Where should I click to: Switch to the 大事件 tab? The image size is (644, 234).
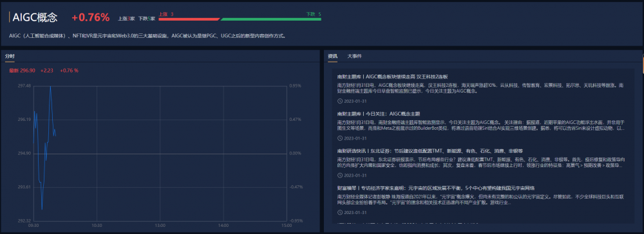tap(354, 56)
